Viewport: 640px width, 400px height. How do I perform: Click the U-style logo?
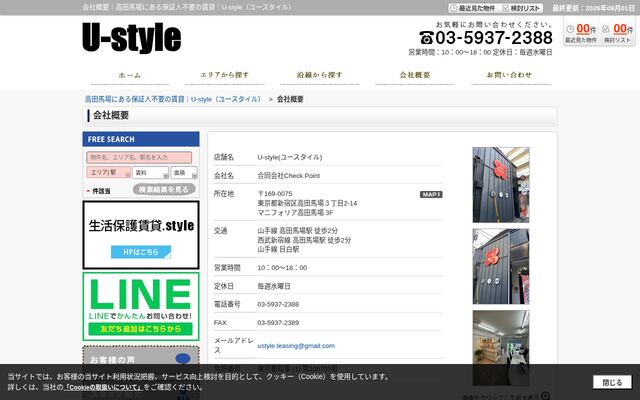131,37
